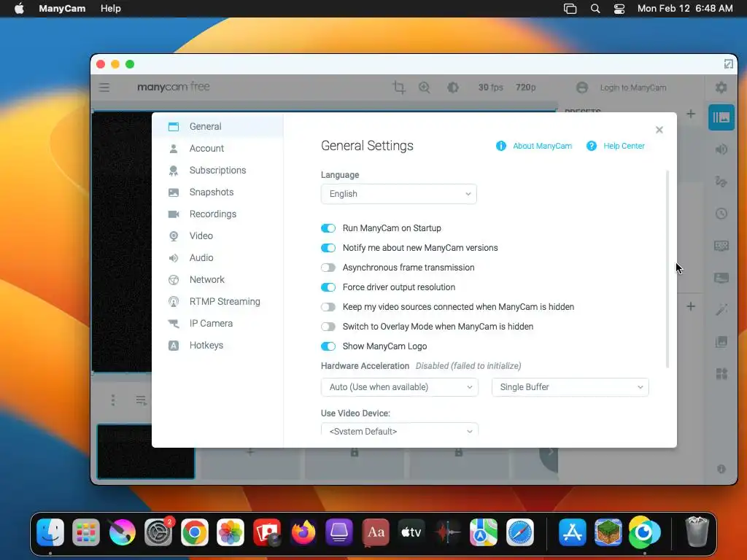The height and width of the screenshot is (560, 747).
Task: Open Spotlight search in menu bar
Action: pyautogui.click(x=595, y=9)
